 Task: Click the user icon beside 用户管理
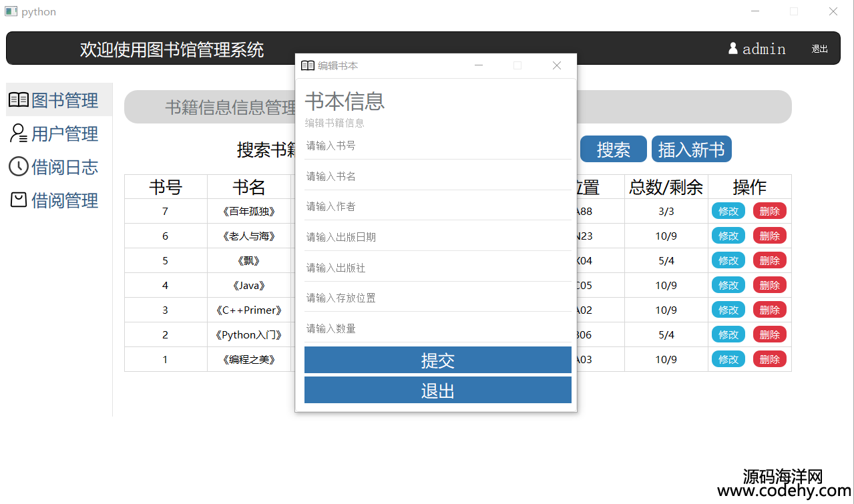[x=19, y=134]
